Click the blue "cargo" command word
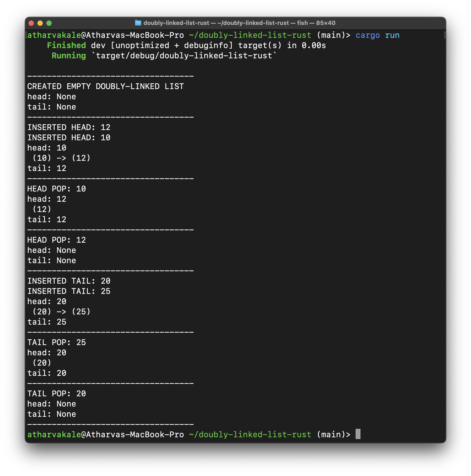 pyautogui.click(x=368, y=35)
